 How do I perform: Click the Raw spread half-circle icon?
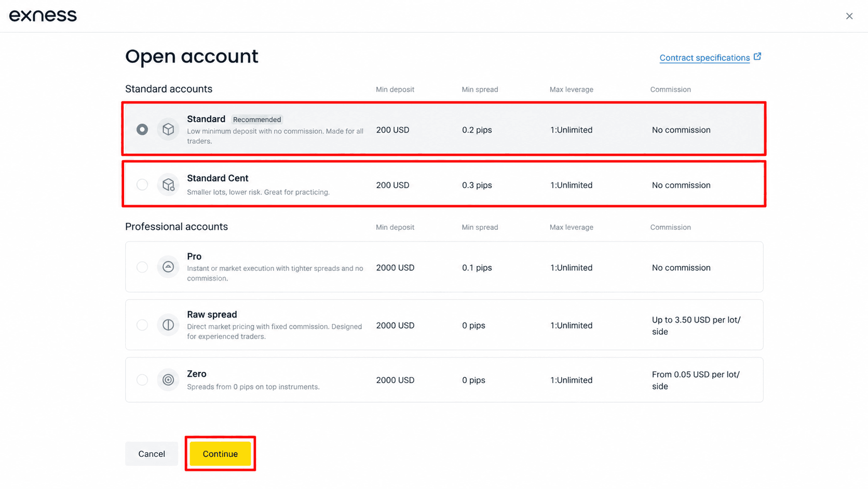[x=168, y=325]
